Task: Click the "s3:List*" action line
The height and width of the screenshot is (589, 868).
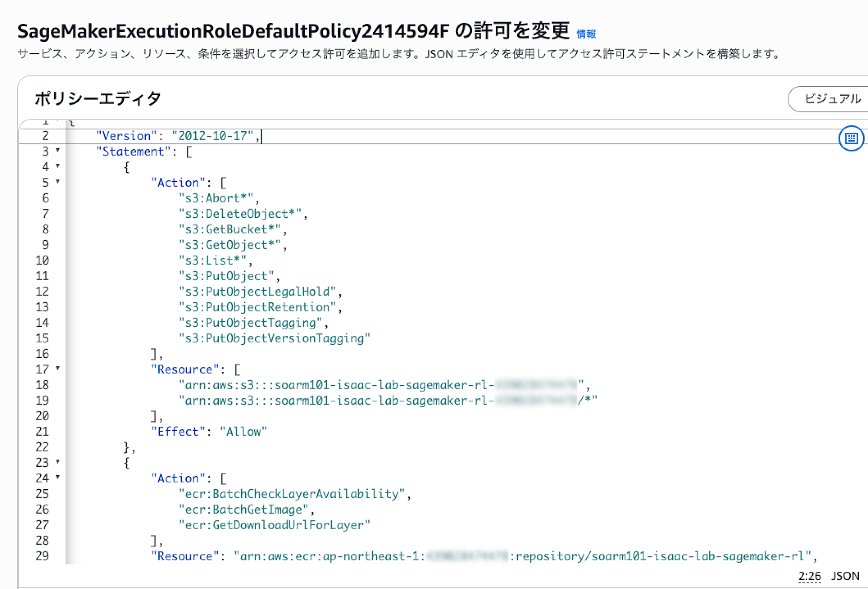Action: pos(215,261)
